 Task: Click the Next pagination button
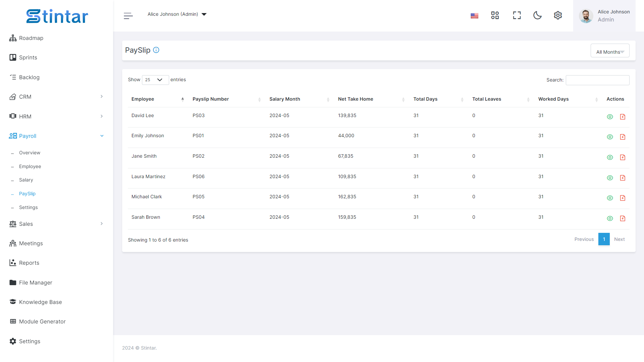coord(619,239)
